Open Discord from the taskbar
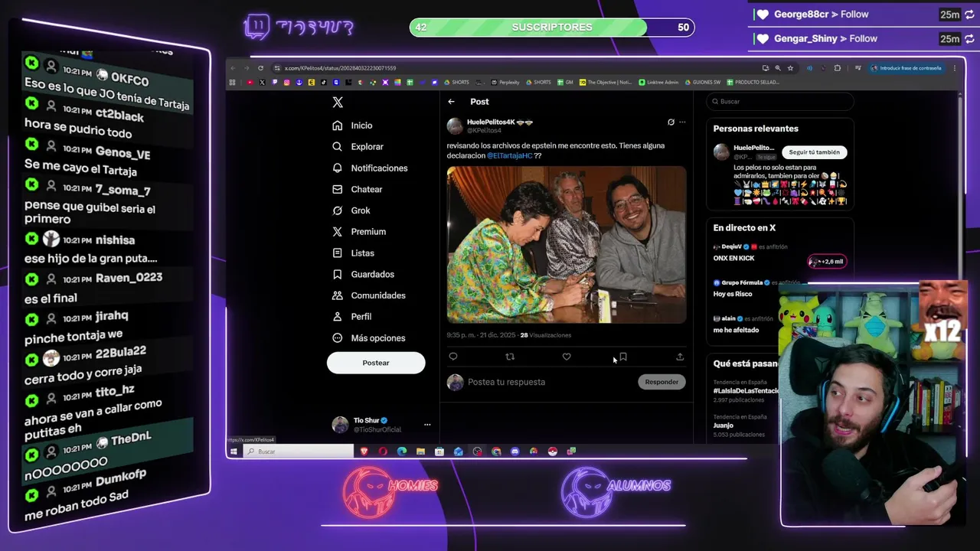 click(514, 452)
